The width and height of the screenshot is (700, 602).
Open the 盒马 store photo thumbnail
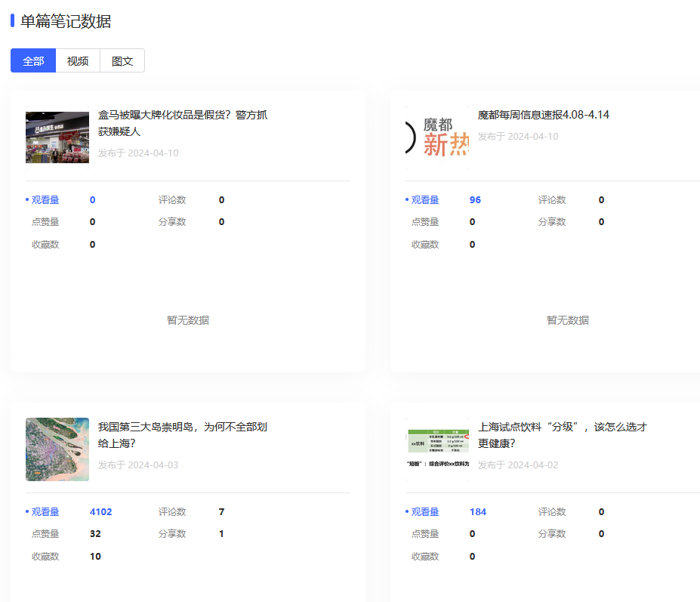tap(57, 137)
